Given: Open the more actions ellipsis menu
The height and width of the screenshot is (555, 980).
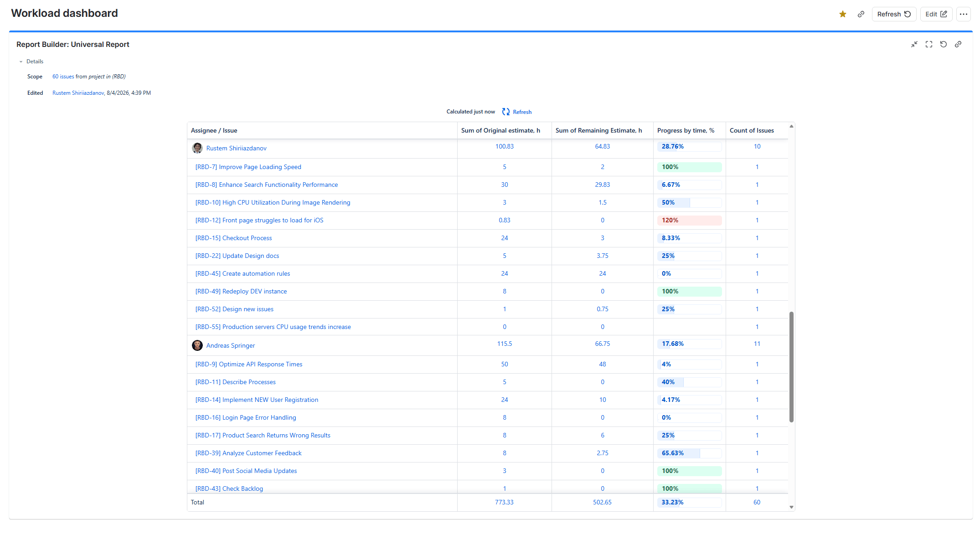Looking at the screenshot, I should coord(963,14).
